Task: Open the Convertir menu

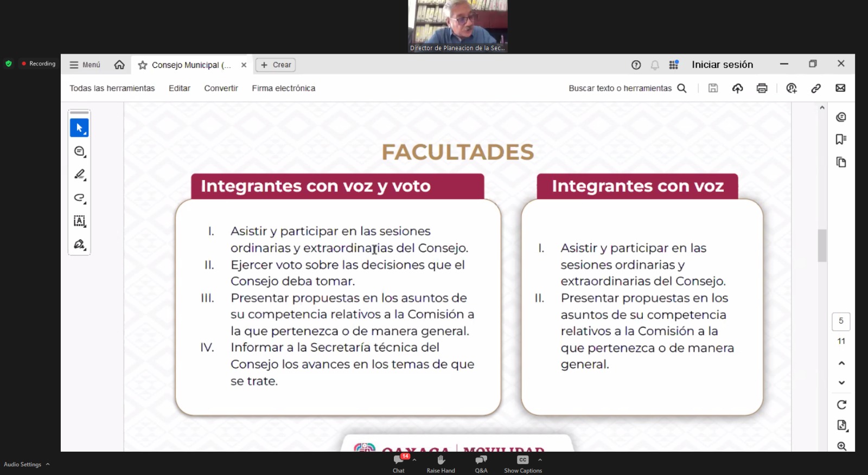Action: pyautogui.click(x=221, y=88)
